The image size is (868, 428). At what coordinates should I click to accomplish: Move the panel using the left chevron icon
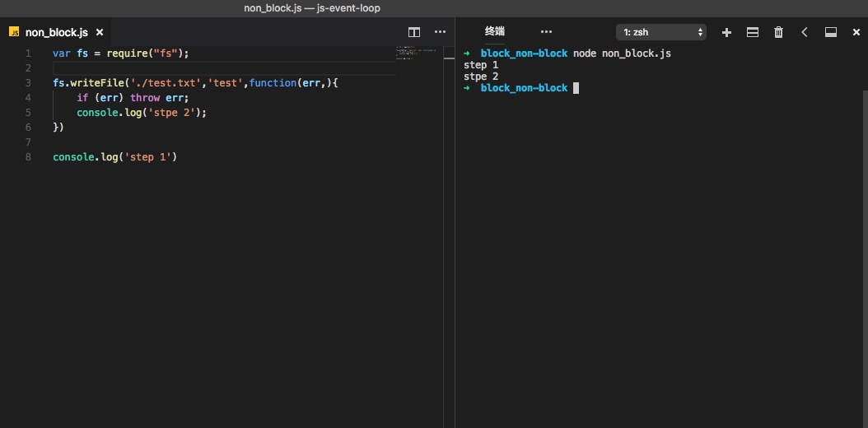(x=805, y=32)
